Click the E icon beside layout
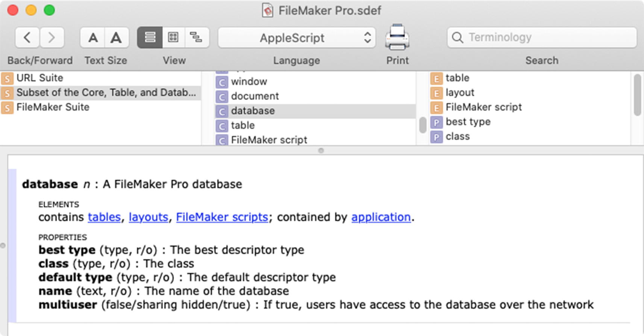The width and height of the screenshot is (644, 336). (436, 93)
